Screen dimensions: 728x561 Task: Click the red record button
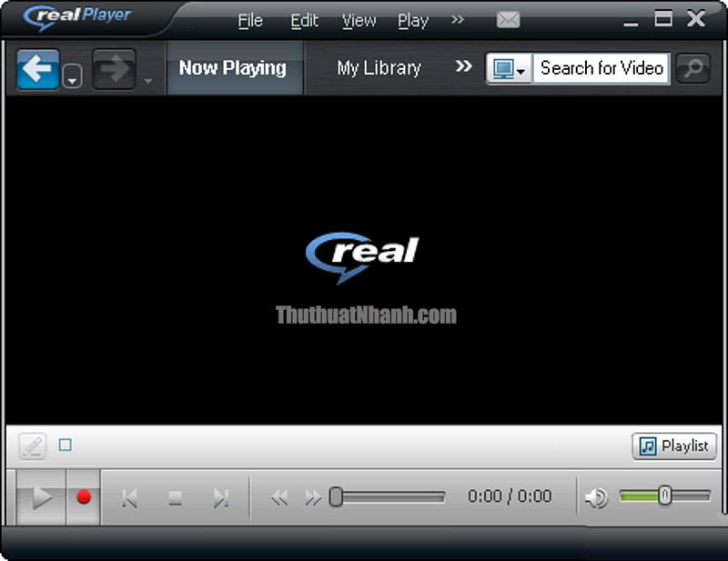click(84, 497)
